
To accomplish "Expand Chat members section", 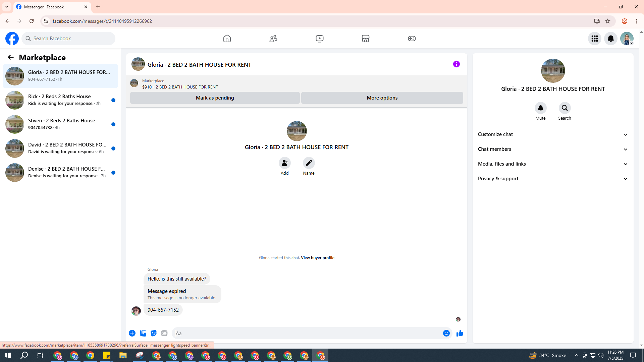I will tap(553, 149).
